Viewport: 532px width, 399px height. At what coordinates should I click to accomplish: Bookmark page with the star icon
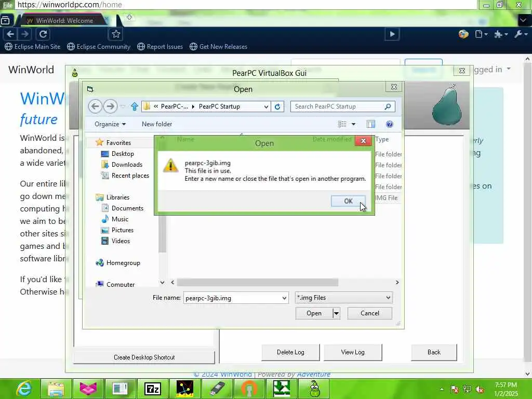tap(116, 34)
